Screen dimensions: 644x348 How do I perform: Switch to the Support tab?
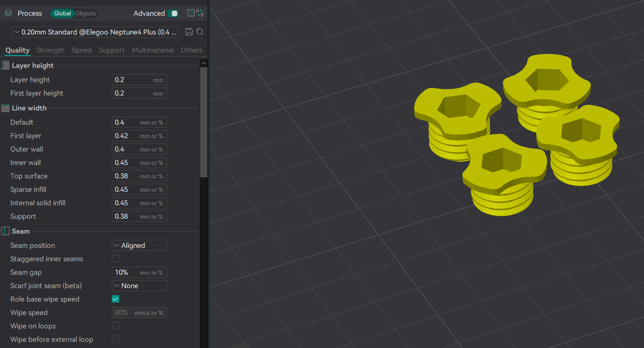click(x=112, y=50)
